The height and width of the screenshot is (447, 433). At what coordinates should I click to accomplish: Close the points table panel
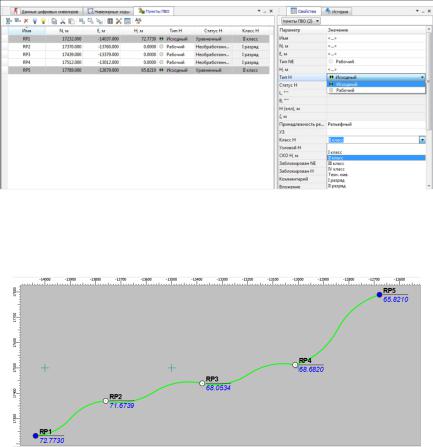coord(271,11)
